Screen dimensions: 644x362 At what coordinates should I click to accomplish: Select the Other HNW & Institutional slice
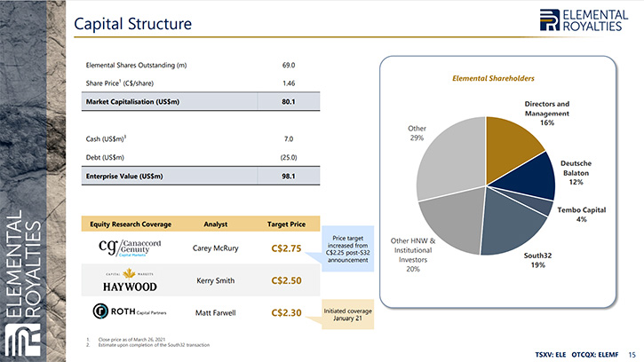[454, 220]
